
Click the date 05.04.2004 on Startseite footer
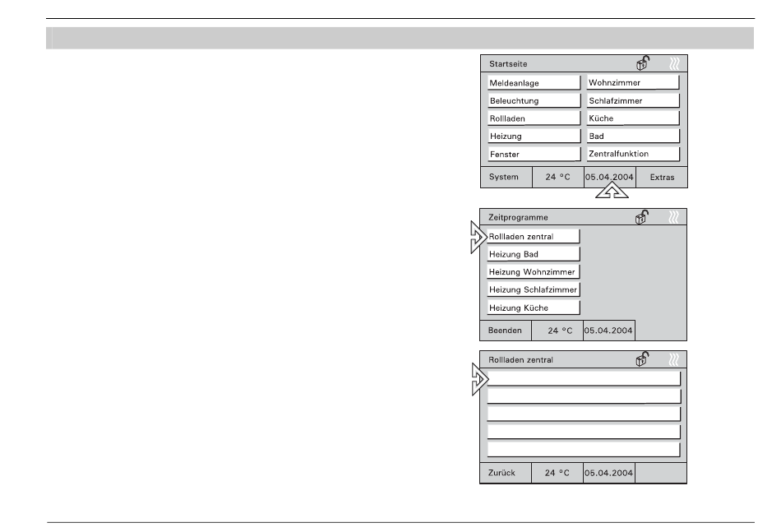click(x=610, y=177)
